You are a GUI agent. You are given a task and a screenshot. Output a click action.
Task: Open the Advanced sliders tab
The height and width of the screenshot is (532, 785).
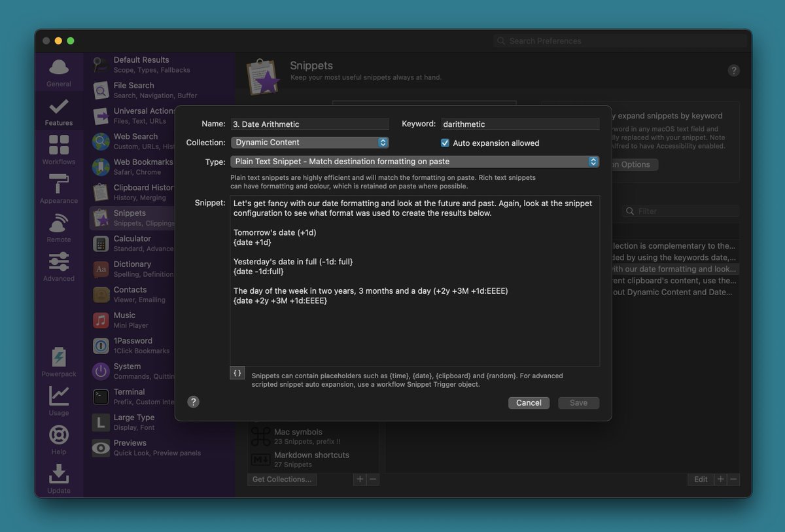(x=59, y=266)
